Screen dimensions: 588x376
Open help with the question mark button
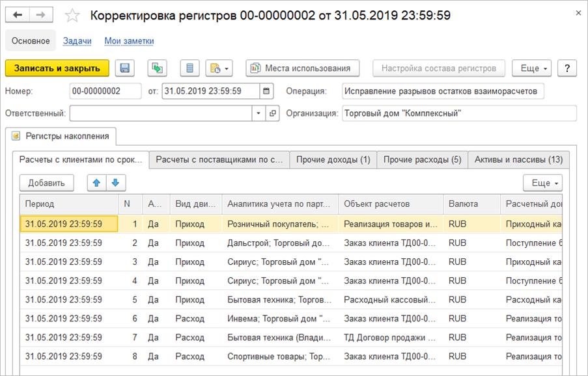coord(567,68)
